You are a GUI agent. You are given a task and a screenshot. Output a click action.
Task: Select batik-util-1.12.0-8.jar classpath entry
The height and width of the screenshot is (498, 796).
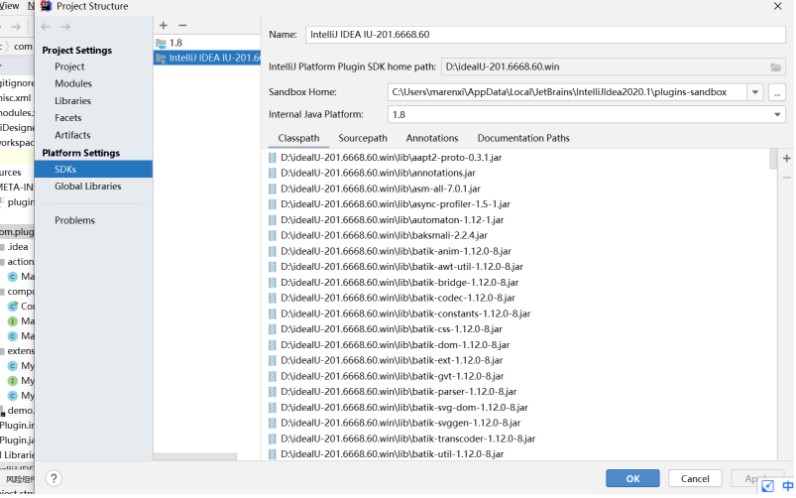coord(392,454)
